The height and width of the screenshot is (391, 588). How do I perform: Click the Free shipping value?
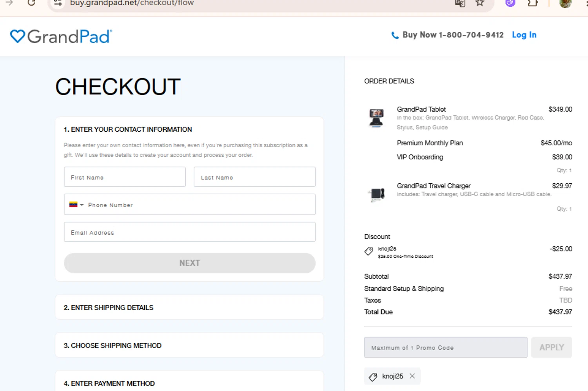566,289
